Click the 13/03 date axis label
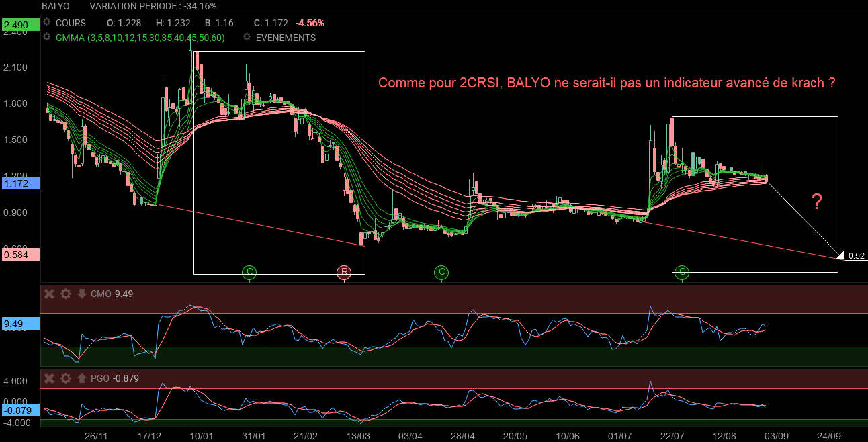This screenshot has width=868, height=442. 357,435
